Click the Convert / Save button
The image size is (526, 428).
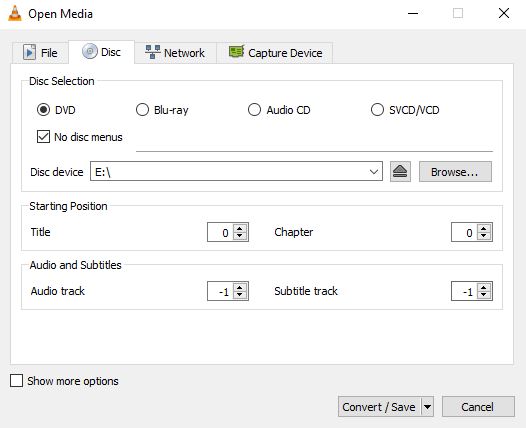[x=379, y=407]
